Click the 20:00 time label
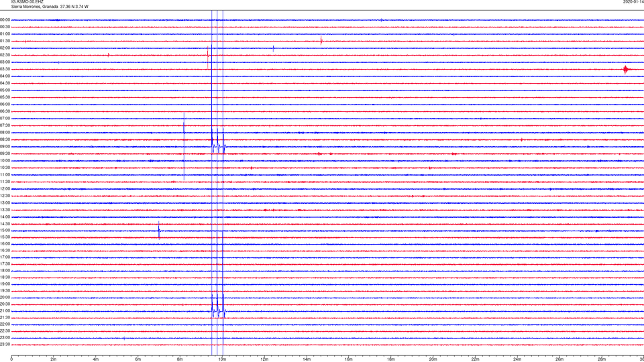644x362 pixels. [5, 298]
